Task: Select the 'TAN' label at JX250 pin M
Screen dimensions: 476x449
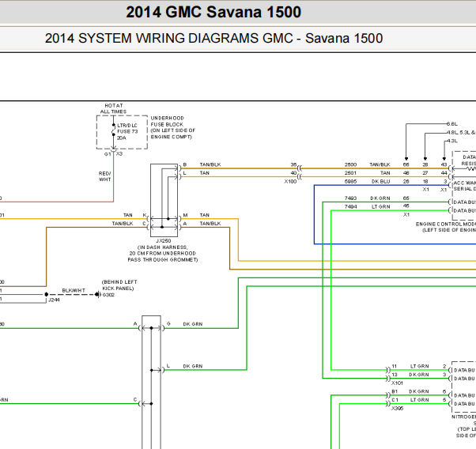Action: click(x=204, y=215)
